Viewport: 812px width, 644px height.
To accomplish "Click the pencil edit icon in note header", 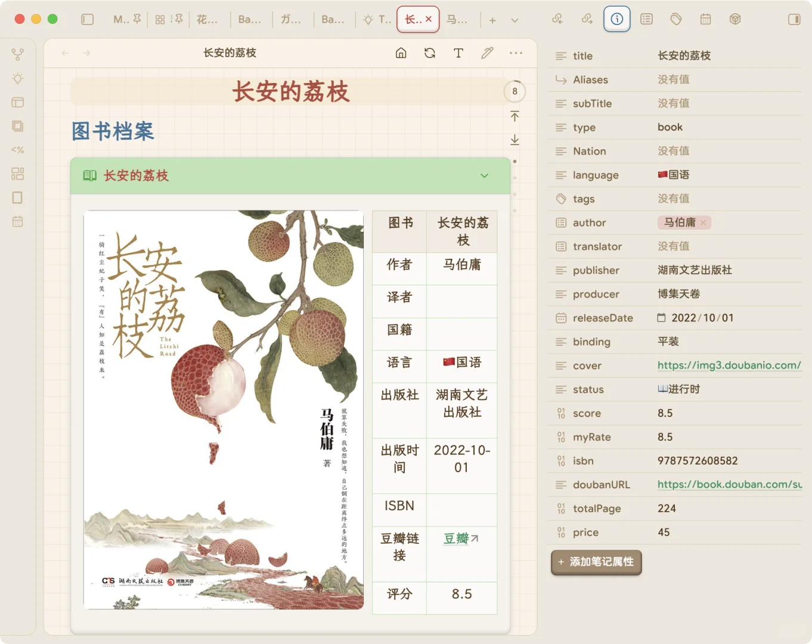I will point(487,53).
